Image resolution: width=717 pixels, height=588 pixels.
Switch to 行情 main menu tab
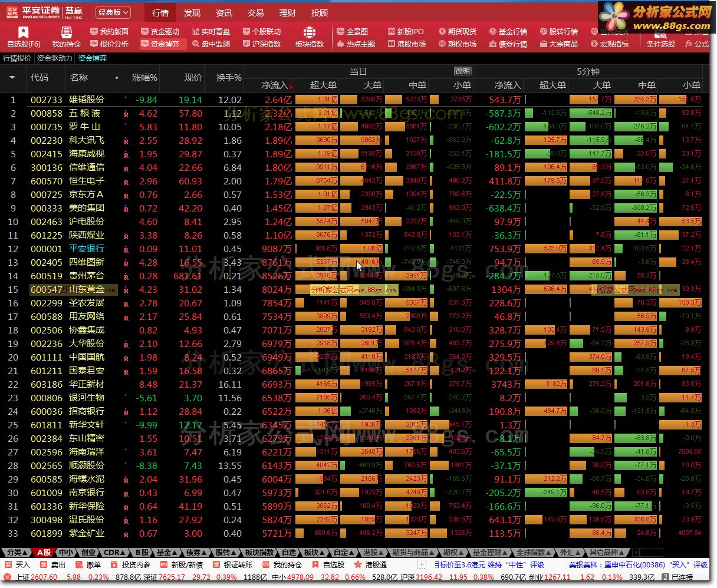[160, 12]
